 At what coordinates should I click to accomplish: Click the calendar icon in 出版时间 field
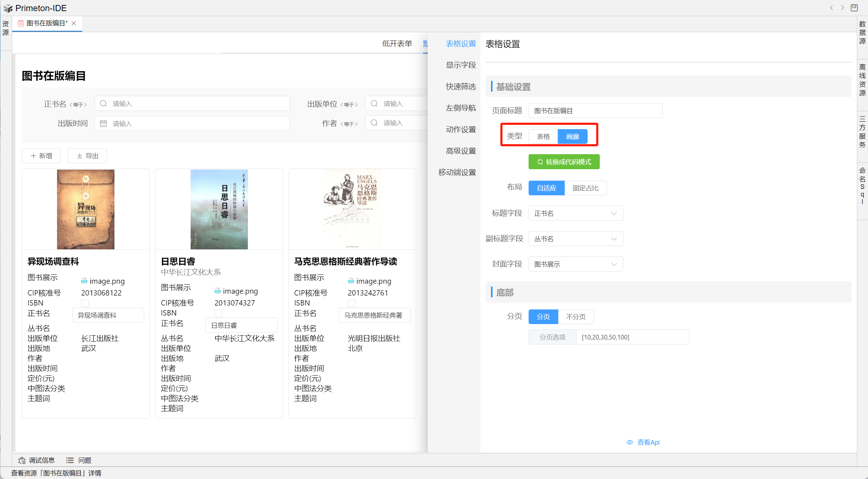point(103,123)
